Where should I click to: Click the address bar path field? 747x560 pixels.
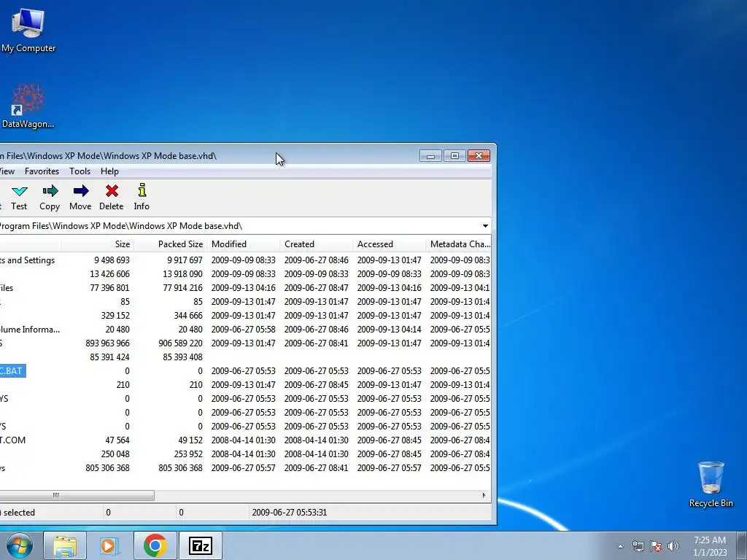(x=239, y=226)
